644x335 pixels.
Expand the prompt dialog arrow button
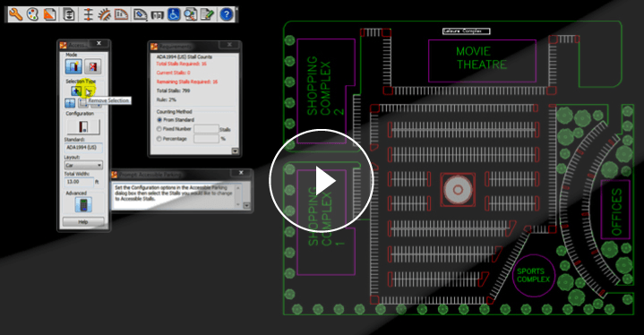(247, 205)
